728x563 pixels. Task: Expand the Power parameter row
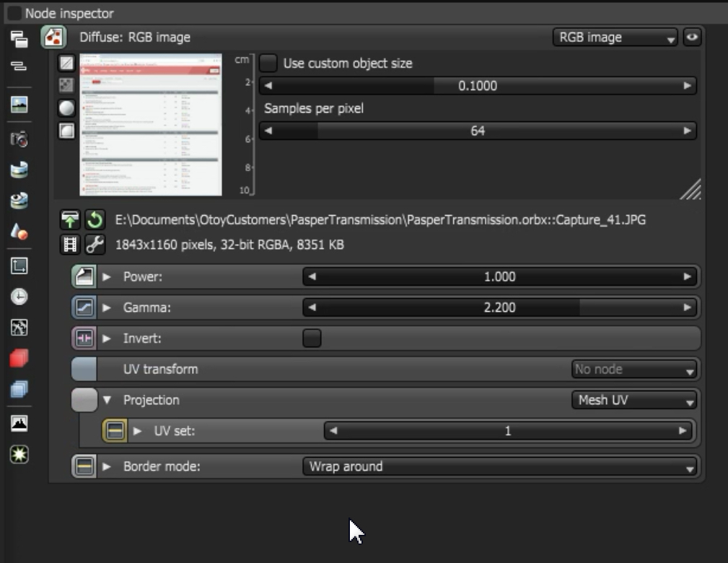107,277
